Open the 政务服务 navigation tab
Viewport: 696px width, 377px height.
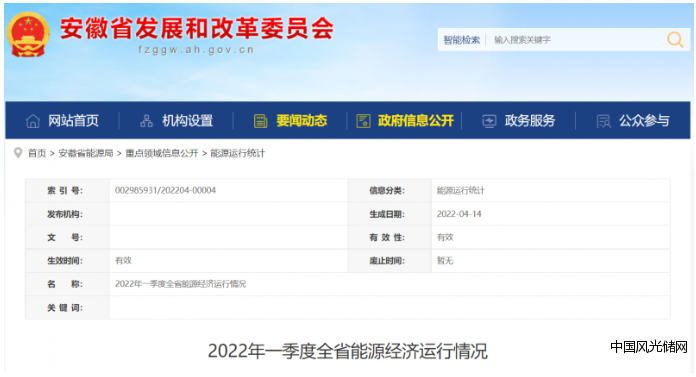pos(530,121)
